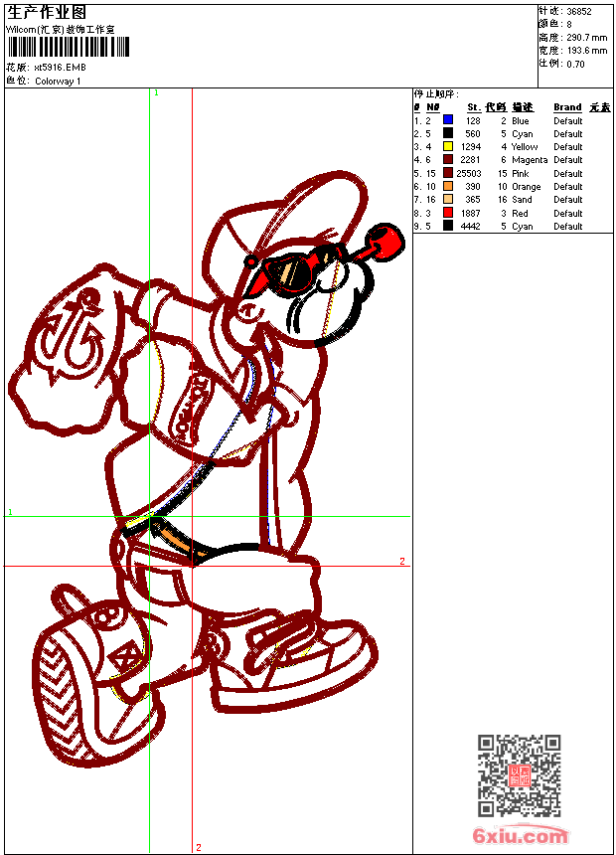Image resolution: width=616 pixels, height=855 pixels.
Task: Pick the orange swatch in stop row 6
Action: tap(448, 187)
